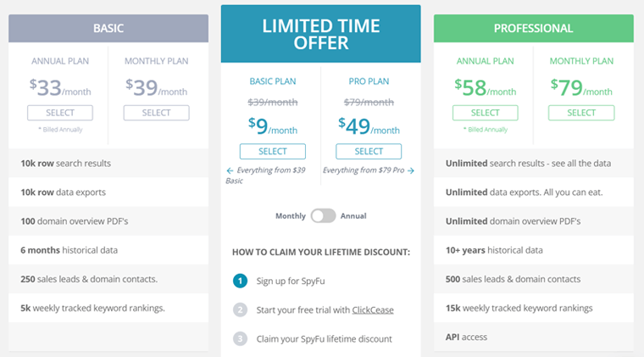Select the limited offer Pro plan at $49
644x357 pixels.
tap(369, 151)
